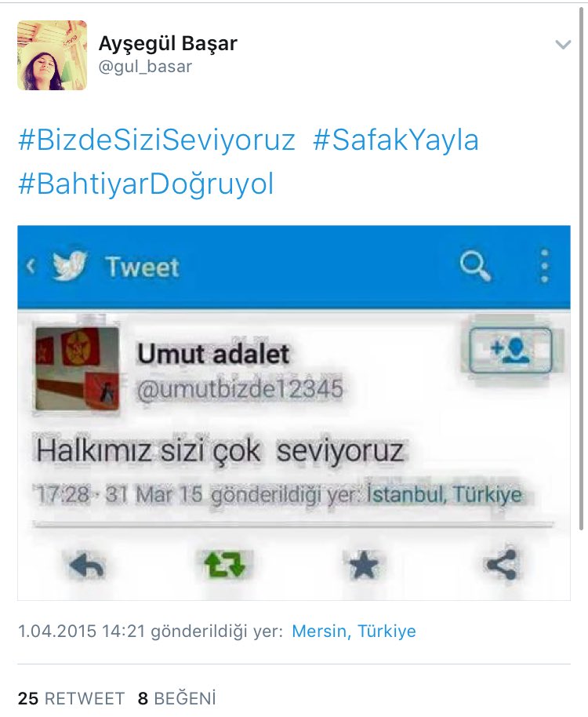Open the Mersin, Türkiye location link
The image size is (588, 717).
point(354,631)
